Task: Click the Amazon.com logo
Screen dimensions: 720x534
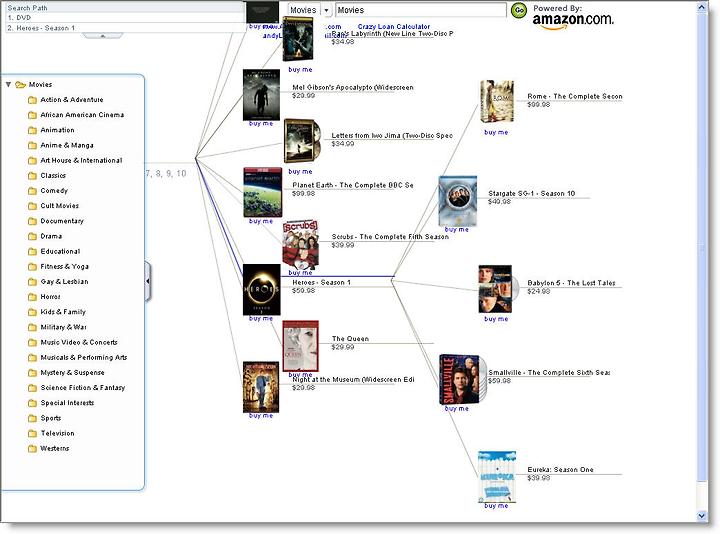Action: [573, 20]
